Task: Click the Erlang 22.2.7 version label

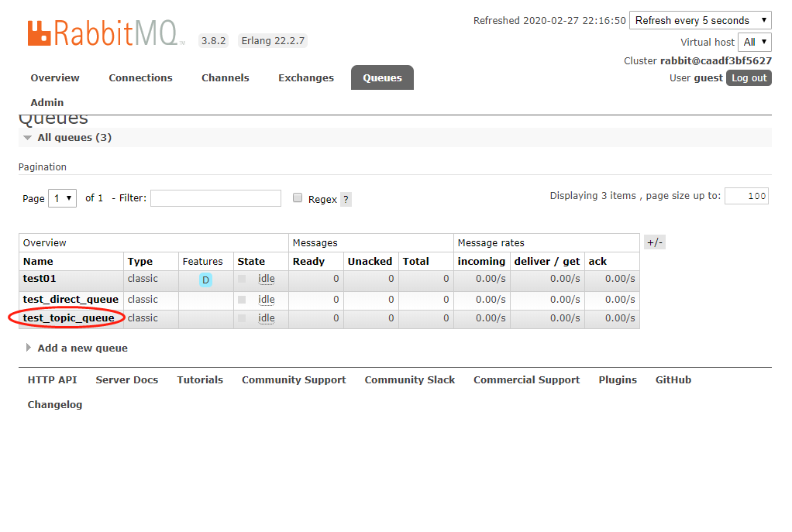Action: pos(273,41)
